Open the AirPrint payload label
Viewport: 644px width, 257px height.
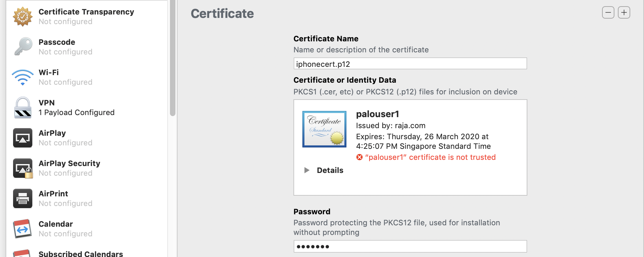tap(53, 194)
